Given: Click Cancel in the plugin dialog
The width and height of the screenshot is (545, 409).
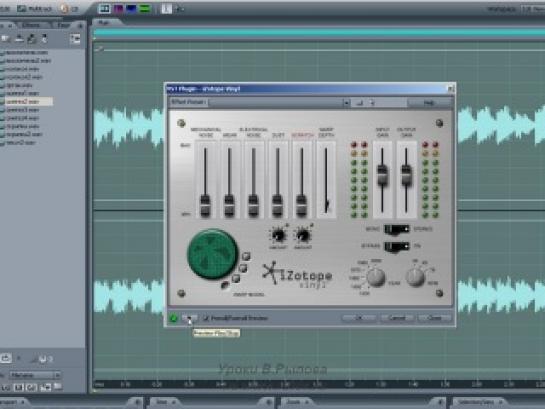Looking at the screenshot, I should (397, 318).
